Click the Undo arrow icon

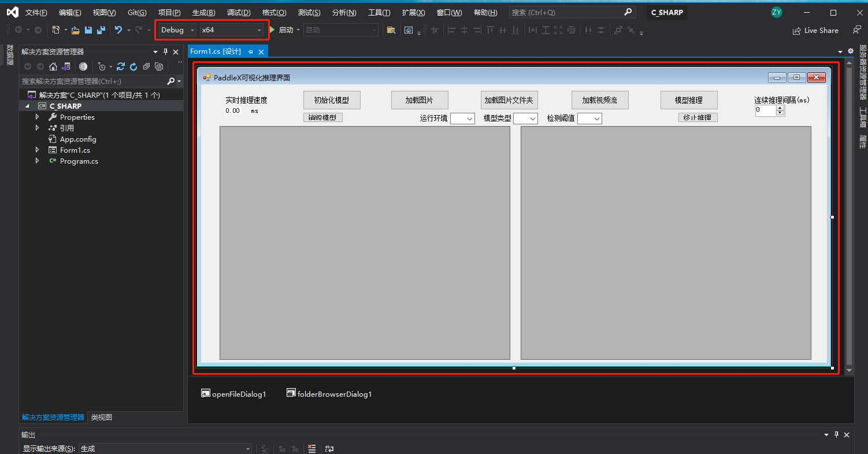coord(118,30)
